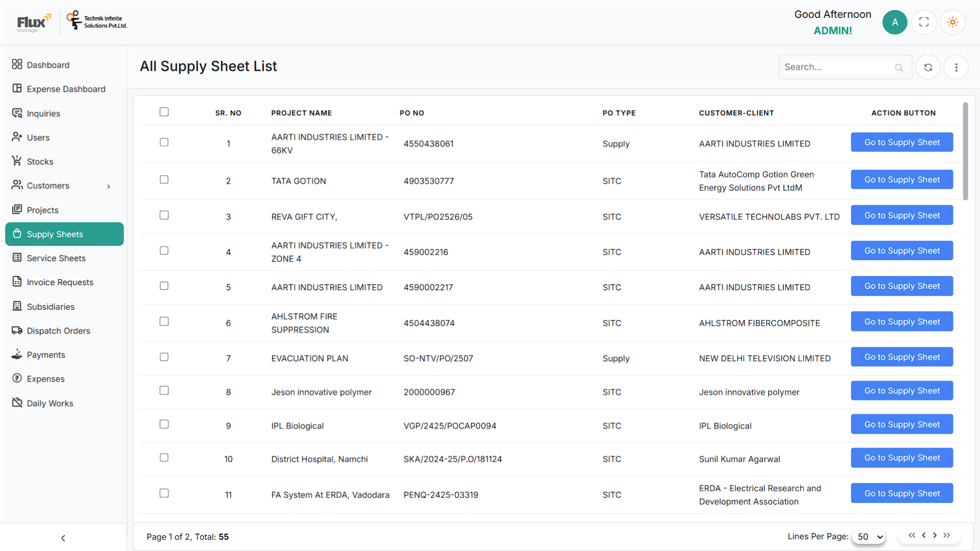Check the AHLSTROM FIRE SUPPRESSION row
This screenshot has width=980, height=551.
[x=164, y=321]
